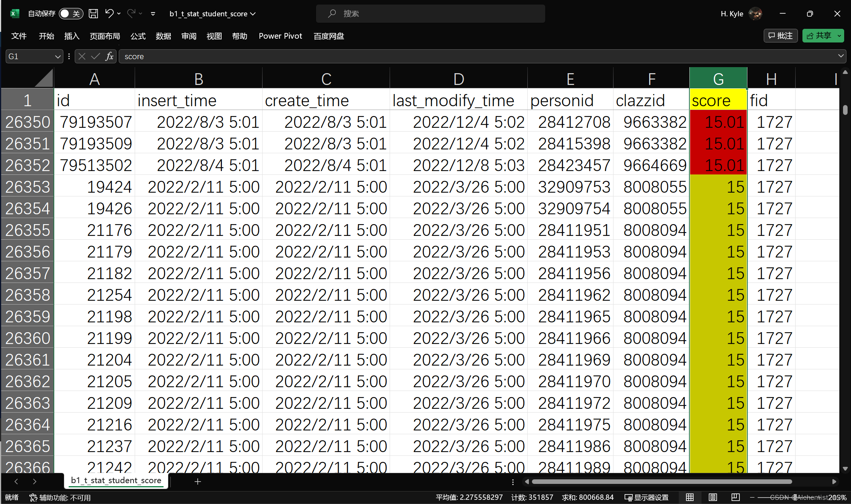Screen dimensions: 851x504
Task: Open the Share button dropdown arrow
Action: pos(840,36)
